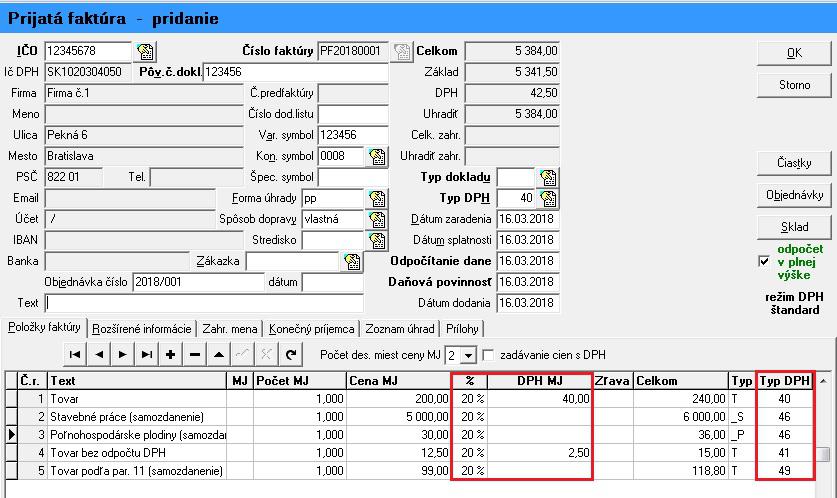Go to first invoice item record

tap(75, 354)
